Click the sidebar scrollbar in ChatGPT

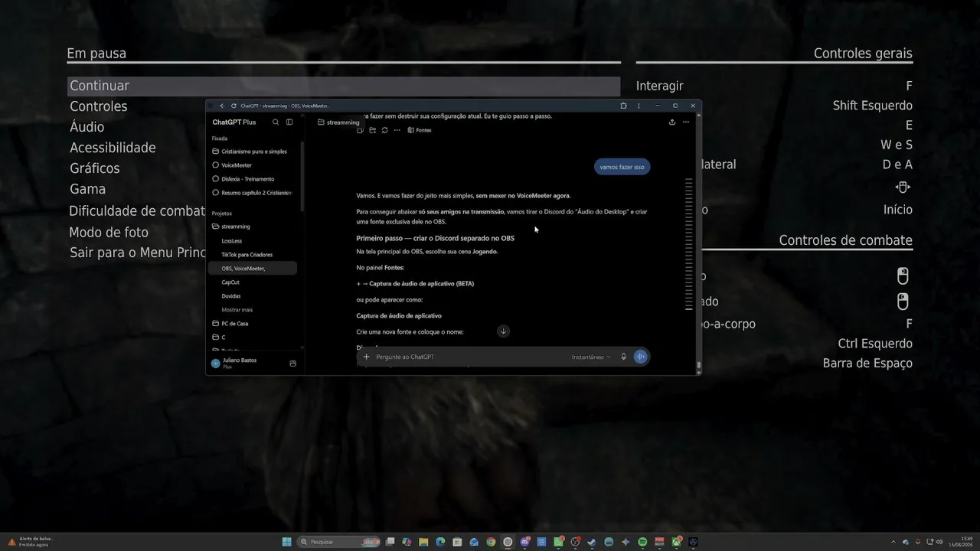(x=302, y=176)
